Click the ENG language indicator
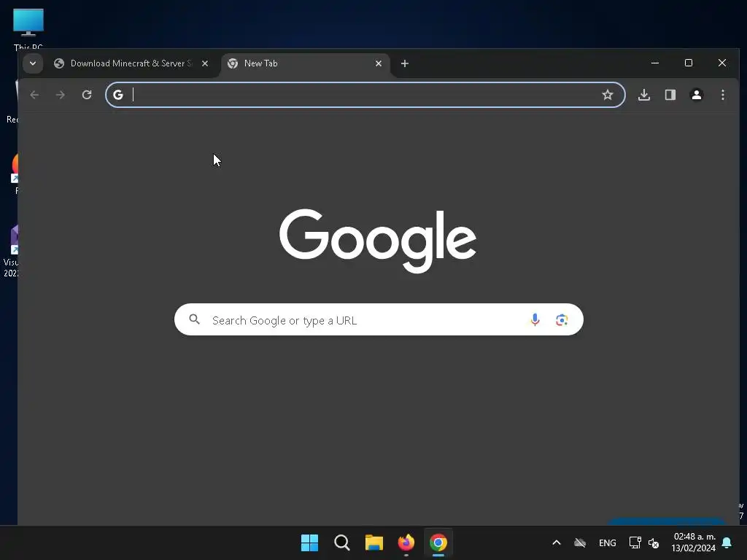The width and height of the screenshot is (747, 560). point(608,542)
